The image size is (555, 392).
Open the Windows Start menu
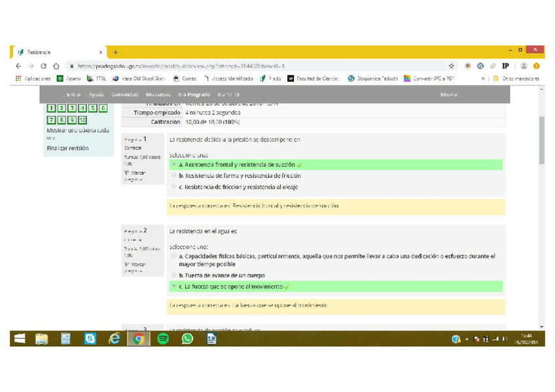pyautogui.click(x=20, y=338)
